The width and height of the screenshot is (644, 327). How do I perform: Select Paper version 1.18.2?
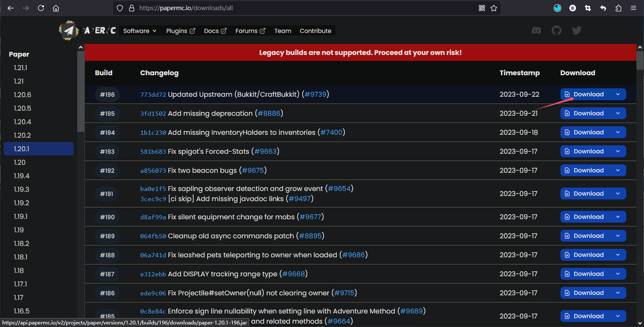[39, 243]
